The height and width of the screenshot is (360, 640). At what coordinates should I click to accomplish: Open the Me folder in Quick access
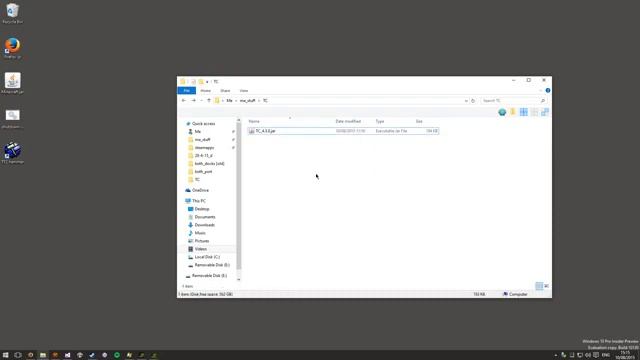(198, 131)
